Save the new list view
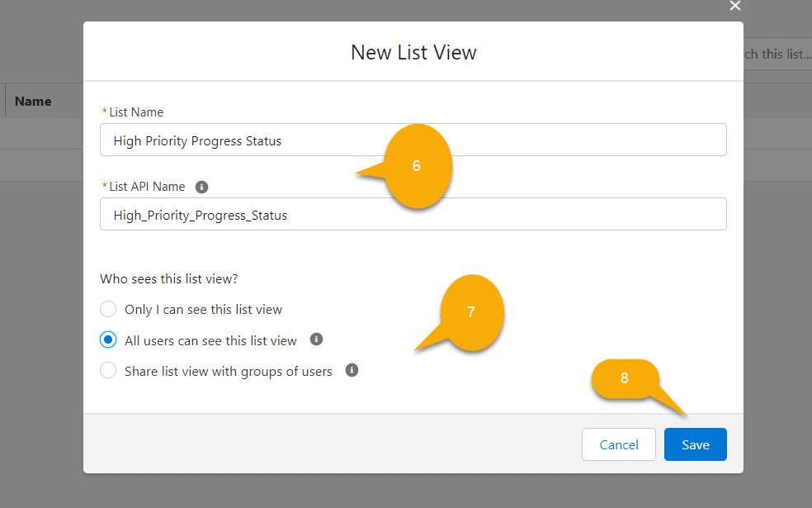Screen dimensions: 812x508 point(695,444)
